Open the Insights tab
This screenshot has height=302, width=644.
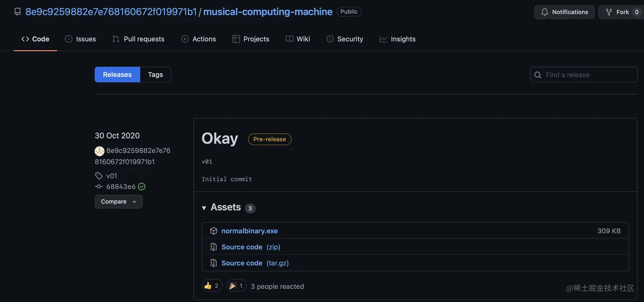click(x=398, y=39)
